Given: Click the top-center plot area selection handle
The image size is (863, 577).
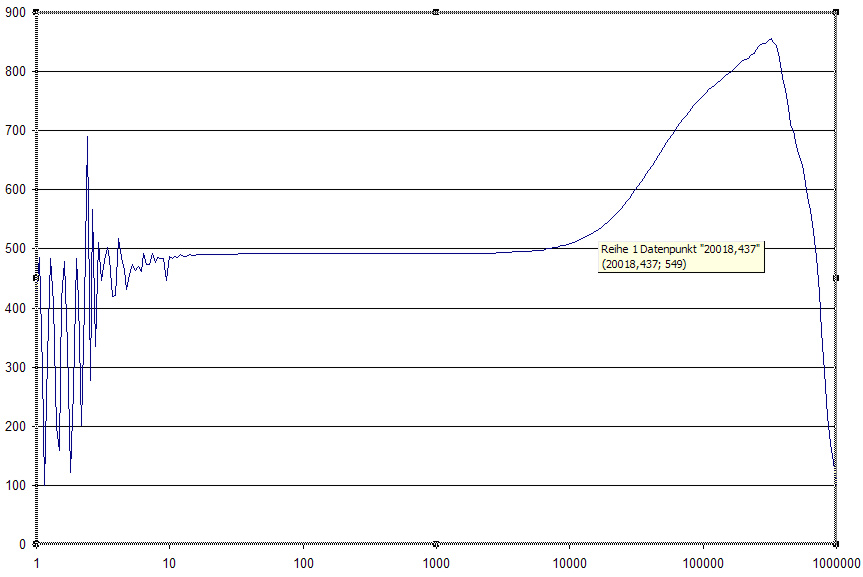Looking at the screenshot, I should coord(436,12).
